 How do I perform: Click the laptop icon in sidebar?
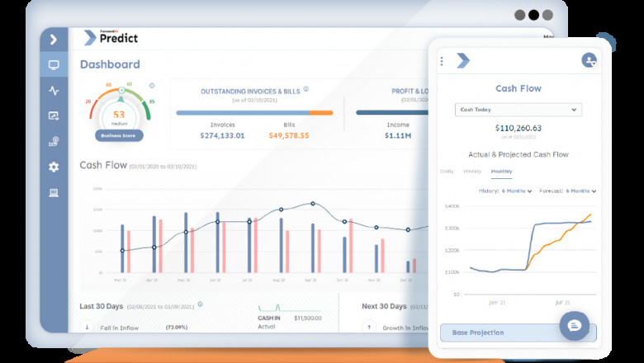coord(54,193)
